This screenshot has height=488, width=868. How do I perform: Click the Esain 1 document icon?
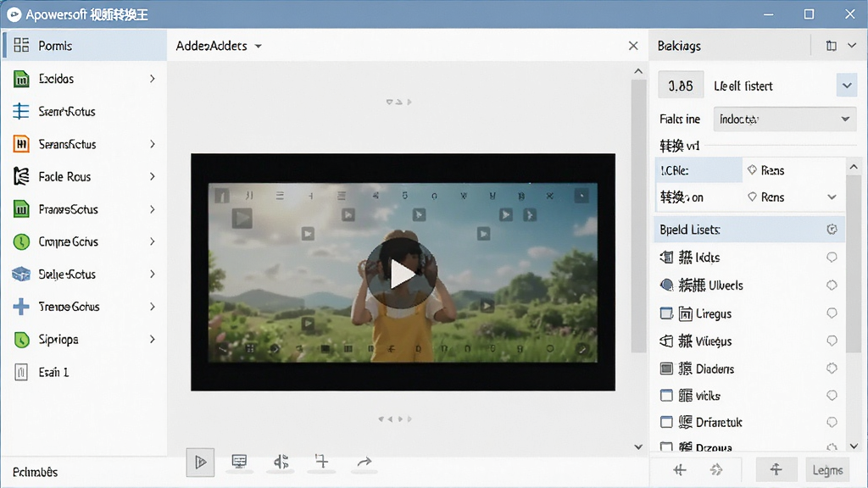tap(21, 372)
